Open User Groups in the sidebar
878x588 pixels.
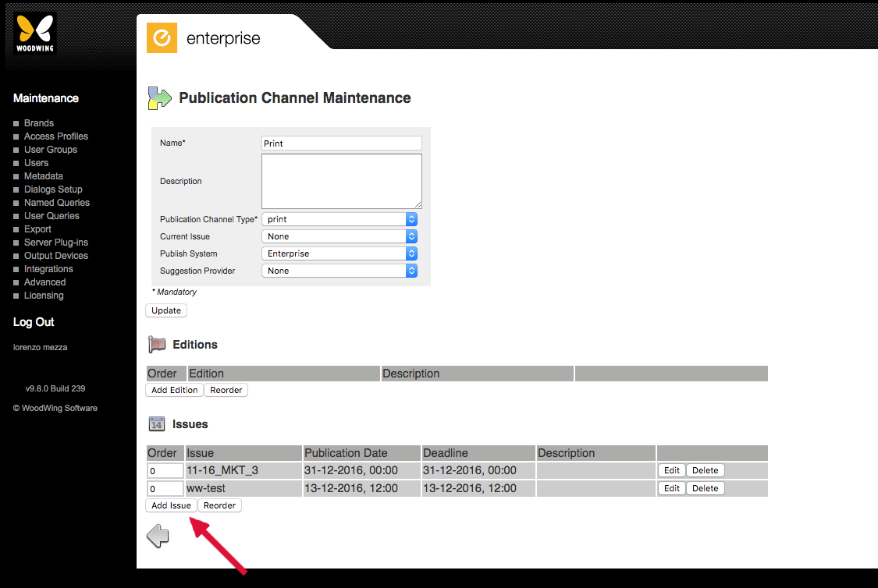pos(51,150)
